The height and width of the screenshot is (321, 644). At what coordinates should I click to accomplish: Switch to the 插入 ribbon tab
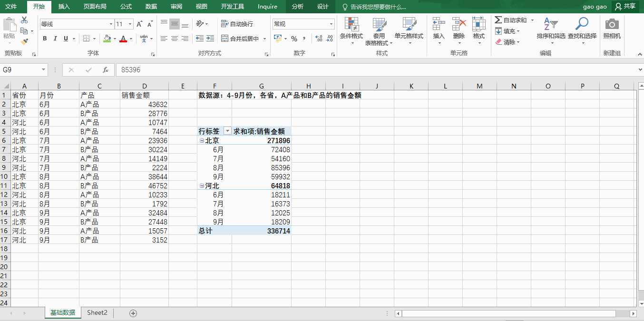[64, 7]
